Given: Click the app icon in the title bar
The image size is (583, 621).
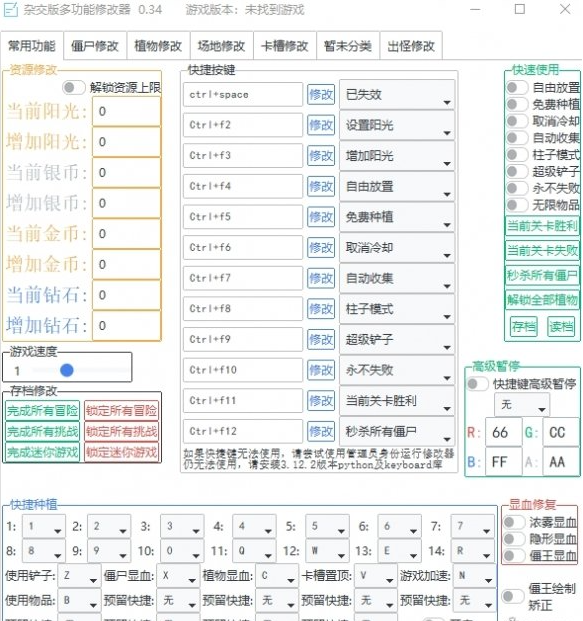Looking at the screenshot, I should click(x=10, y=10).
